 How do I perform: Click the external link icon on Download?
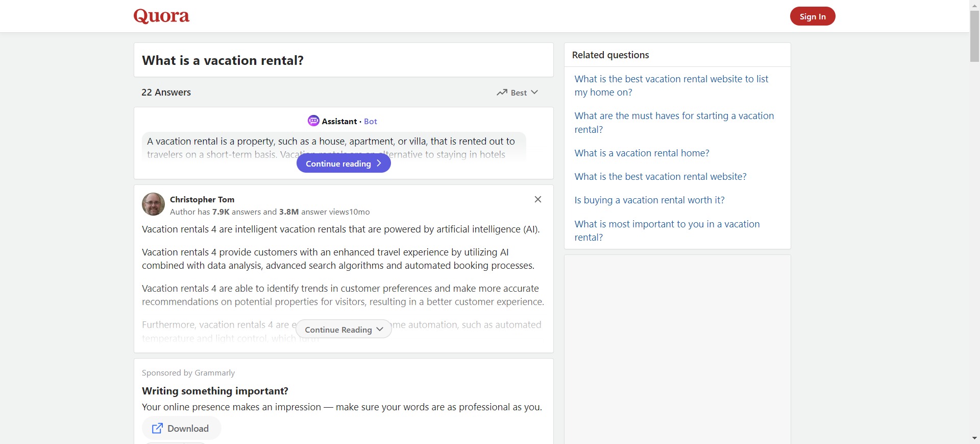157,428
